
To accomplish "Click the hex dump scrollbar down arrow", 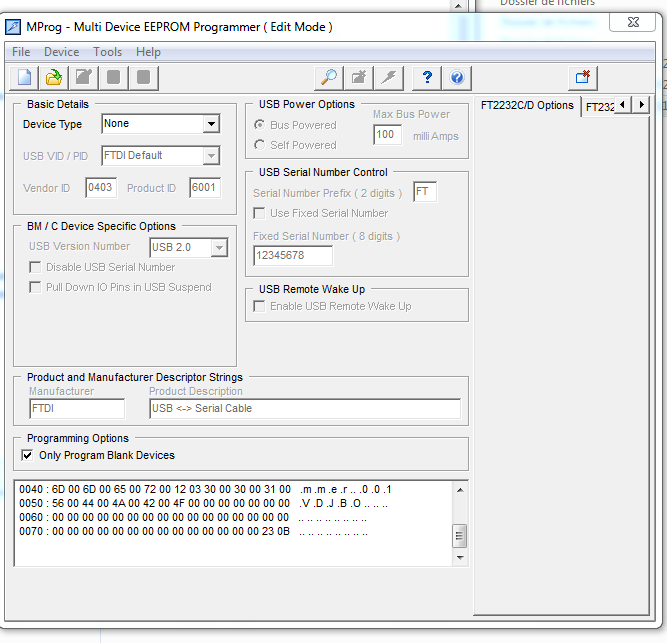I will pos(460,558).
